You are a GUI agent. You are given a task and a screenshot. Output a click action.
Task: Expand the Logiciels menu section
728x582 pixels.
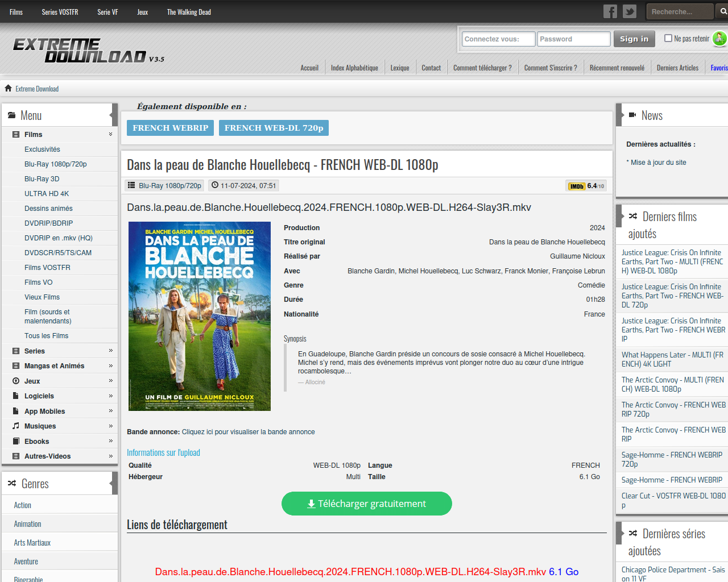(x=110, y=396)
